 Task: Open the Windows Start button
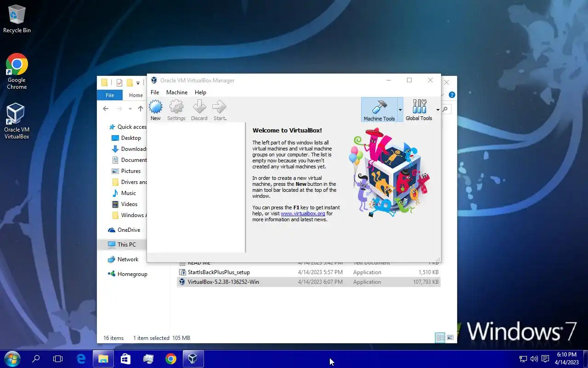click(12, 359)
